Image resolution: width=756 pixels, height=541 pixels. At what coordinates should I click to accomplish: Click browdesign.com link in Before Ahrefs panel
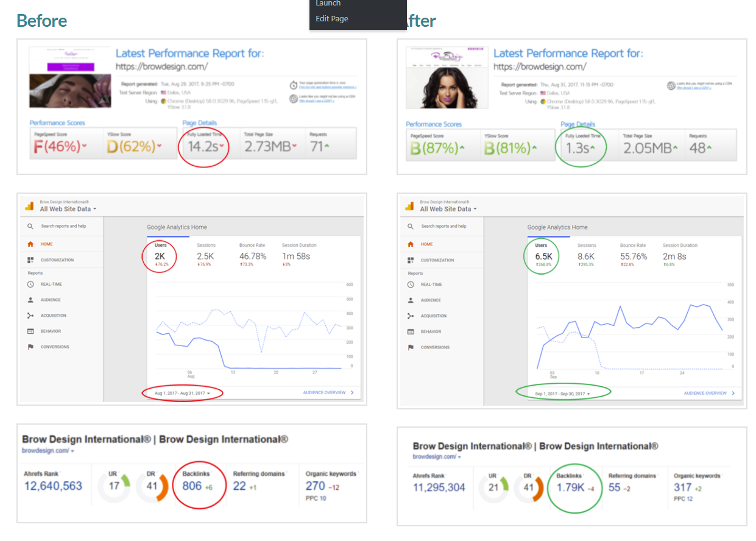coord(48,451)
